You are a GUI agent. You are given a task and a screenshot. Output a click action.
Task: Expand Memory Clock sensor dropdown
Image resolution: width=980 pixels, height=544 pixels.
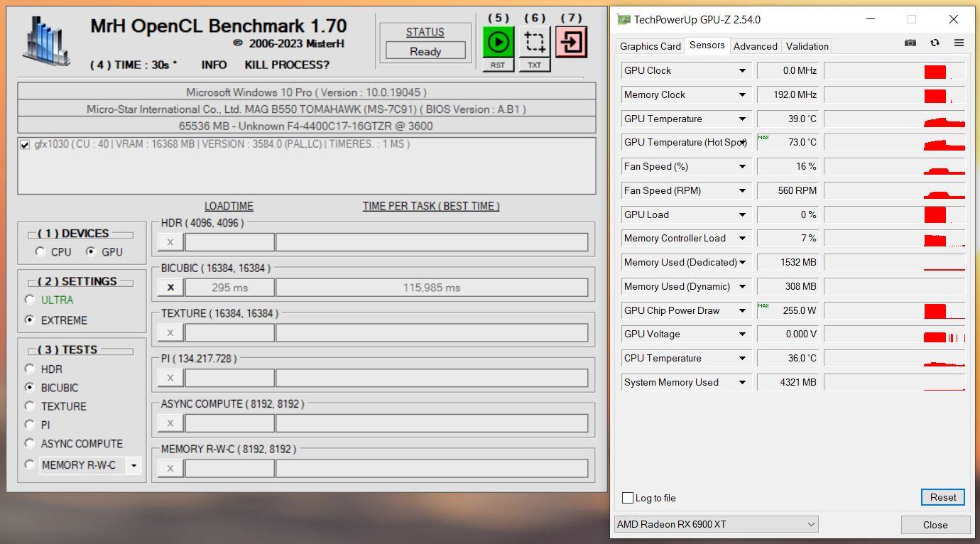pyautogui.click(x=742, y=94)
